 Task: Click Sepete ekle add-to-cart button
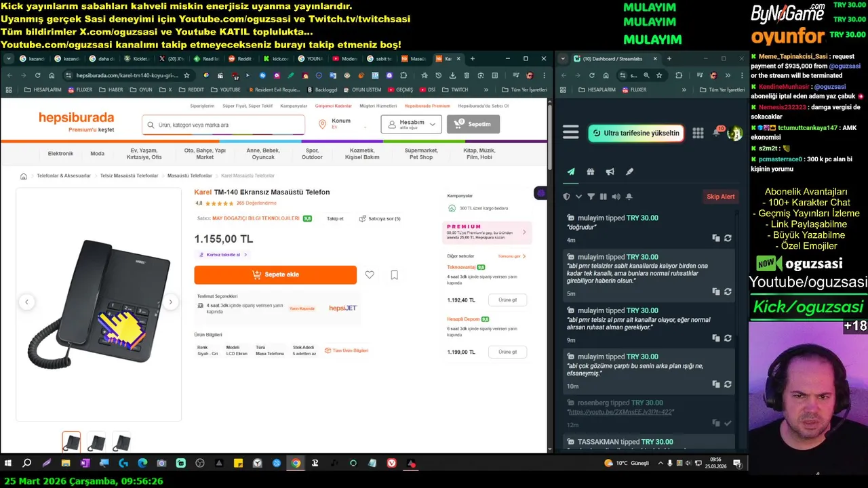pyautogui.click(x=275, y=274)
